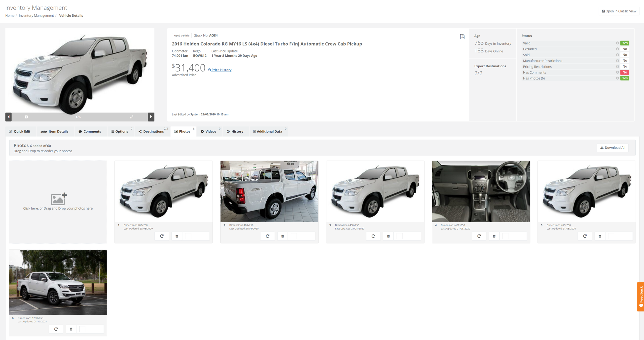This screenshot has height=340, width=644.
Task: Show next photo in vehicle image viewer
Action: (151, 117)
